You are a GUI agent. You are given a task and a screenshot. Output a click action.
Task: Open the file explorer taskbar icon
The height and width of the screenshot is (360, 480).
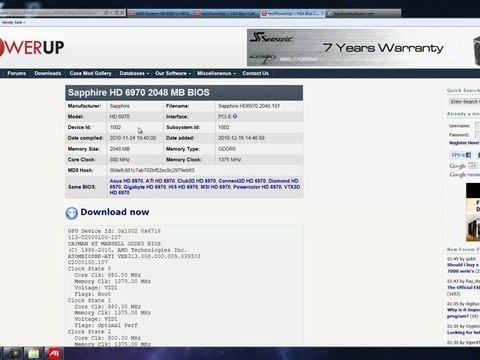[33, 353]
